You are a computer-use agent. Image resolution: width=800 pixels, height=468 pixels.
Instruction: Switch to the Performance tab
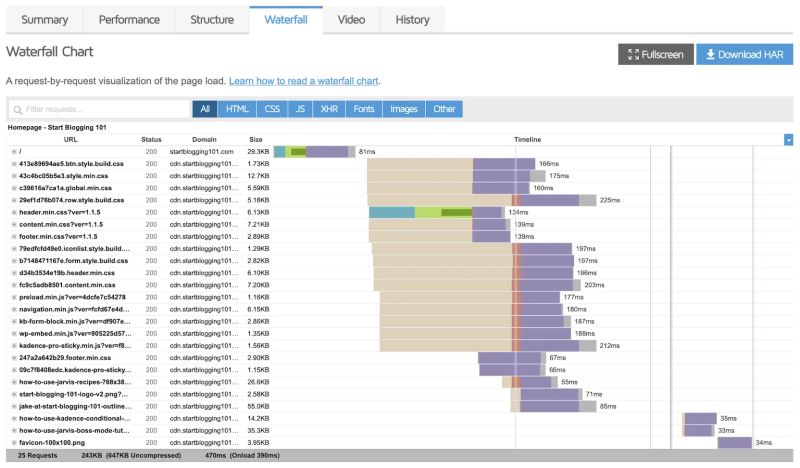pos(129,19)
